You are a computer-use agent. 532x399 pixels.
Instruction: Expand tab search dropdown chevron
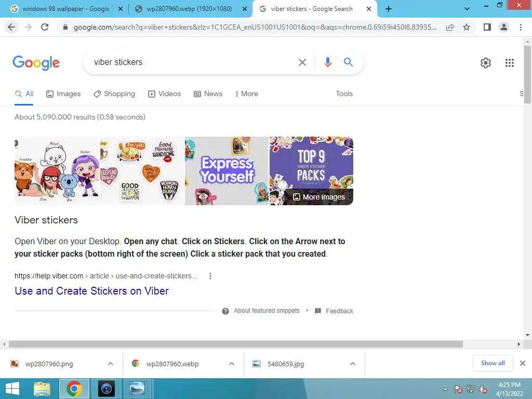coord(467,9)
